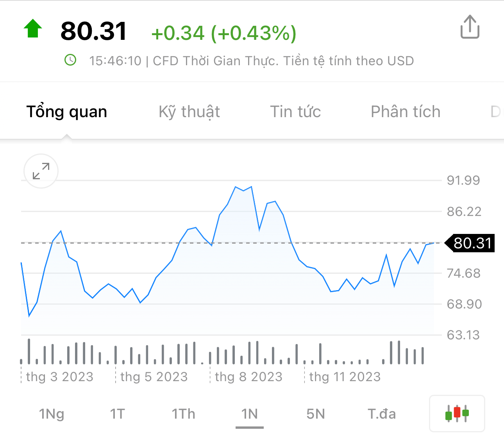
Task: Tap the 80.31 price label on chart axis
Action: (472, 243)
